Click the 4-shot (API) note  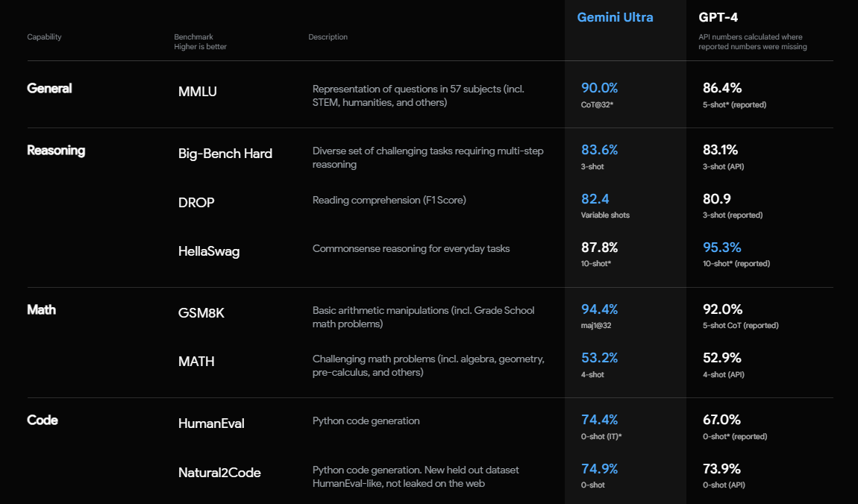[x=724, y=375]
